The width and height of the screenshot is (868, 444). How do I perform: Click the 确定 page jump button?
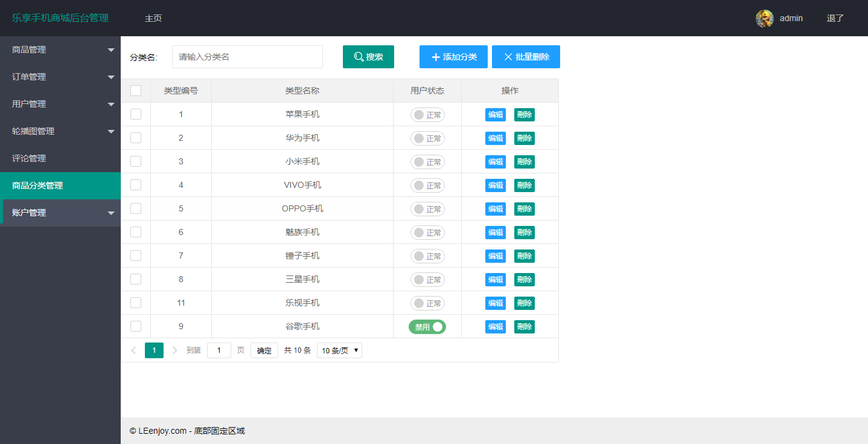[264, 350]
